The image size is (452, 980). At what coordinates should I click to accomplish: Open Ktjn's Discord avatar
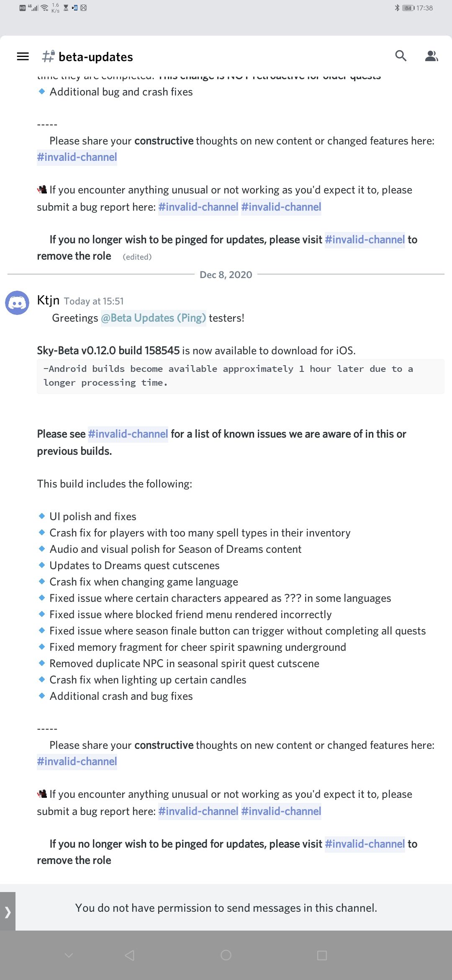[x=17, y=302]
